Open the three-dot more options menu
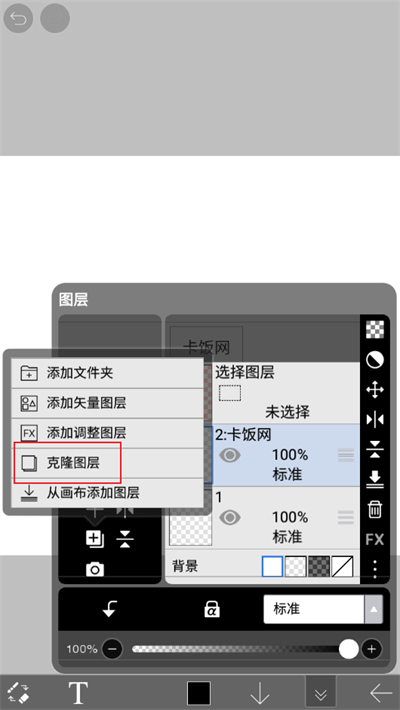This screenshot has width=400, height=710. pyautogui.click(x=375, y=569)
